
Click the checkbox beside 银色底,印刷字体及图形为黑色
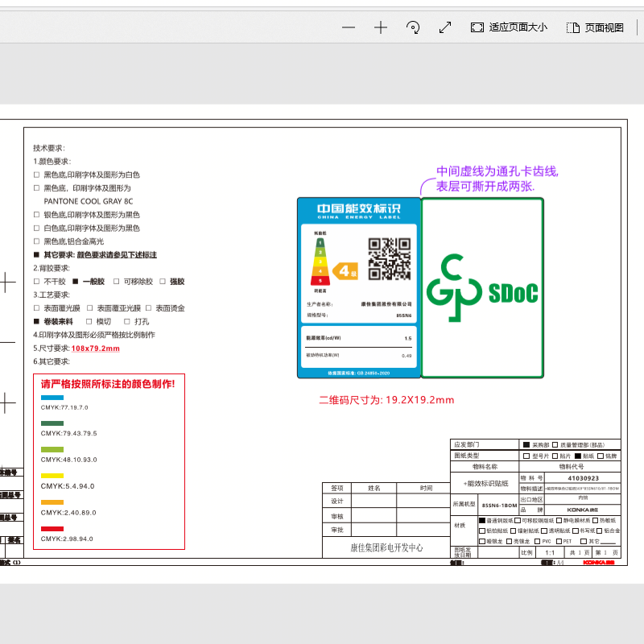(x=36, y=215)
